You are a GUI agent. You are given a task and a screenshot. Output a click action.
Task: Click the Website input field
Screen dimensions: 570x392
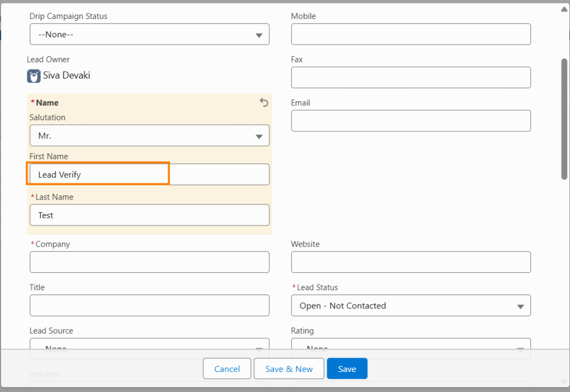click(411, 262)
